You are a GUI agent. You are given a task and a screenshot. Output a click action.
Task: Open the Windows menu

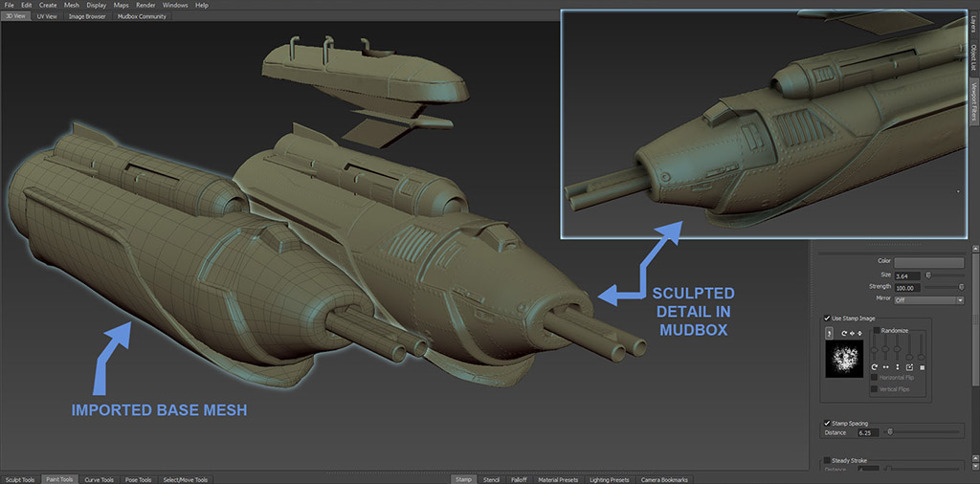[175, 5]
